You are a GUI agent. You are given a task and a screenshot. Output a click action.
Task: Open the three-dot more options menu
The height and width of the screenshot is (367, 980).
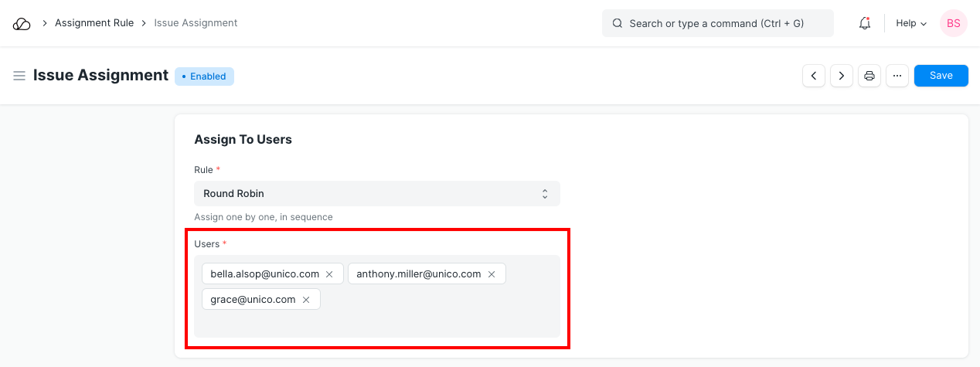coord(897,76)
